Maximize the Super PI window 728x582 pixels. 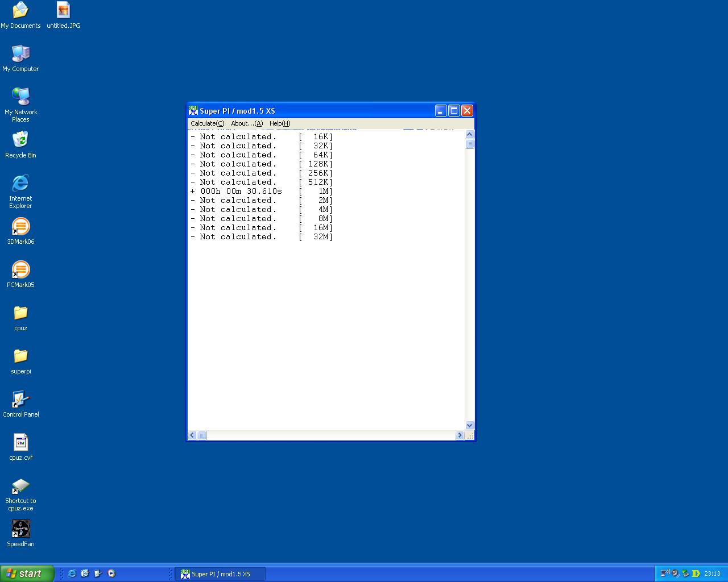coord(454,111)
